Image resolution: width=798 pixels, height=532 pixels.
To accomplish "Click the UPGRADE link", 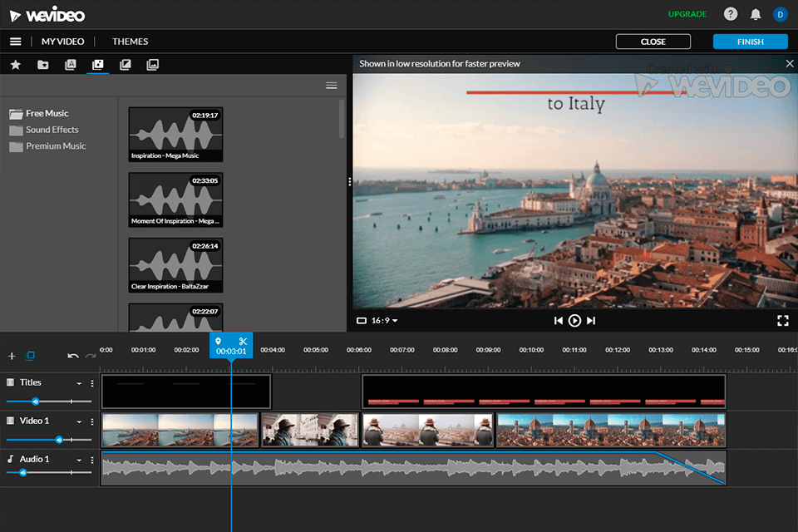I will (687, 14).
